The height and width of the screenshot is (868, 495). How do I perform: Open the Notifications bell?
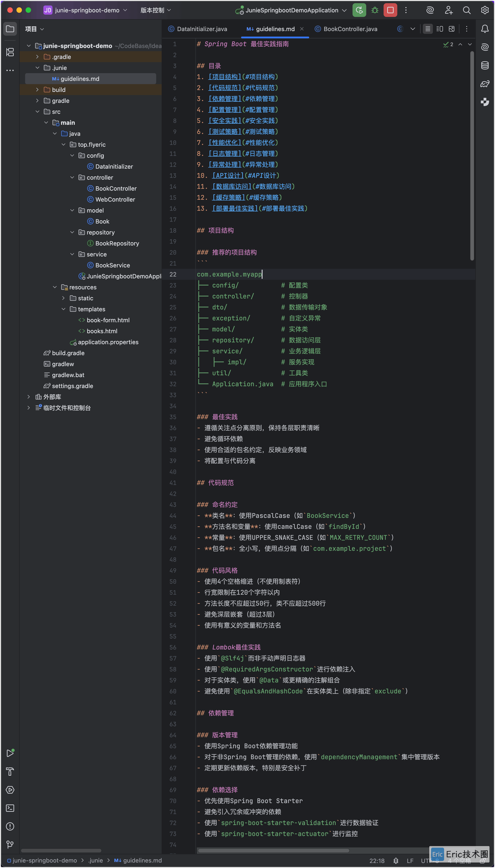click(x=485, y=29)
